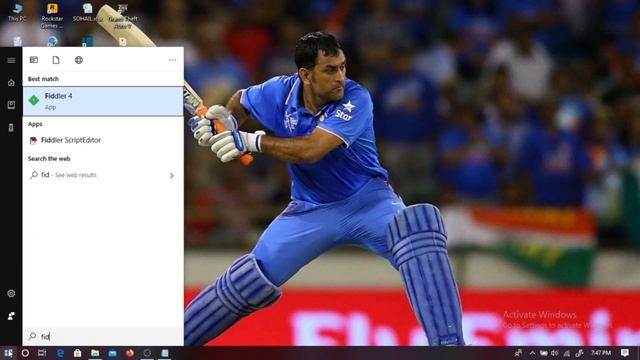The height and width of the screenshot is (360, 640).
Task: Select SOHAIL desktop icon
Action: pyautogui.click(x=87, y=12)
